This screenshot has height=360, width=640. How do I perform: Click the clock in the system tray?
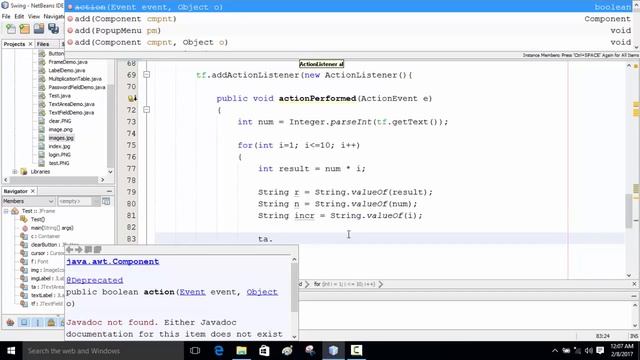622,351
